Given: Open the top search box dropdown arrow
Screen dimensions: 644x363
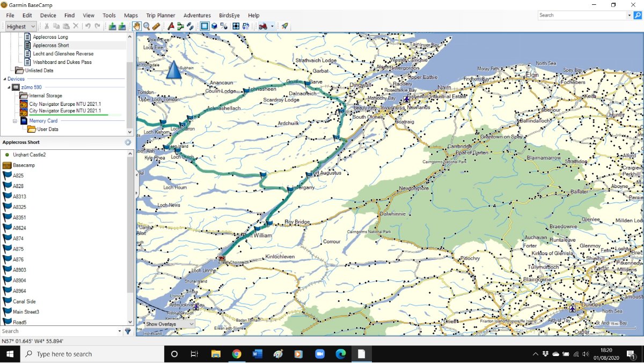Looking at the screenshot, I should coord(628,16).
